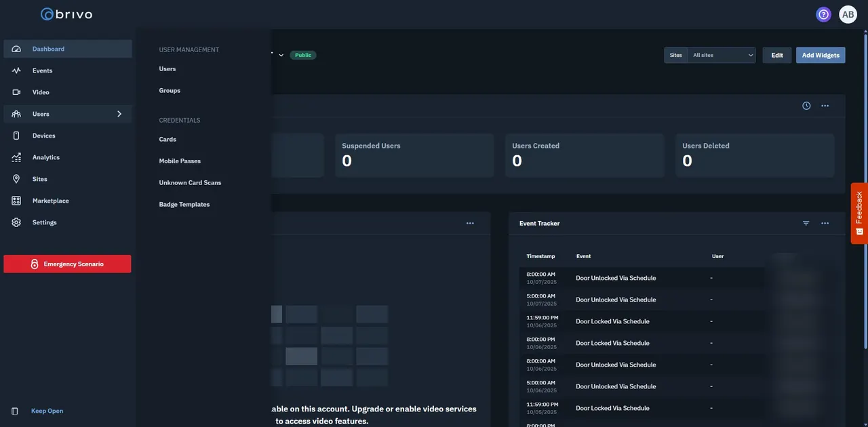This screenshot has height=427, width=868.
Task: Open the Feedback side tab
Action: (859, 213)
